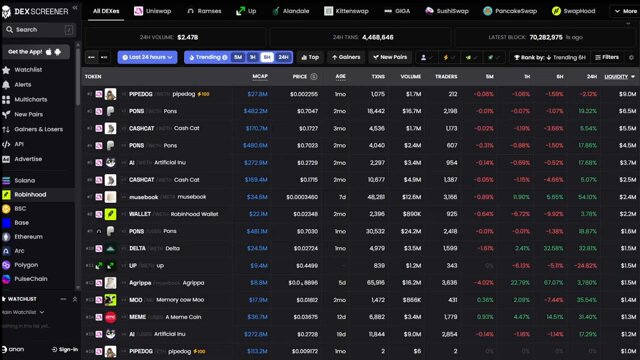640x360 pixels.
Task: Open the megaphone ads filter dropdown
Action: click(471, 58)
